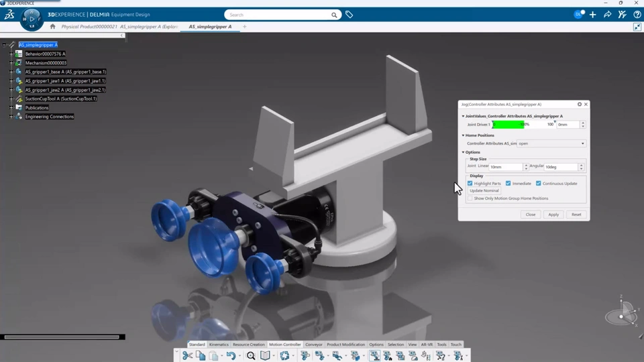Viewport: 644px width, 362px height.
Task: Click the Angular 10deg input field
Action: 561,167
